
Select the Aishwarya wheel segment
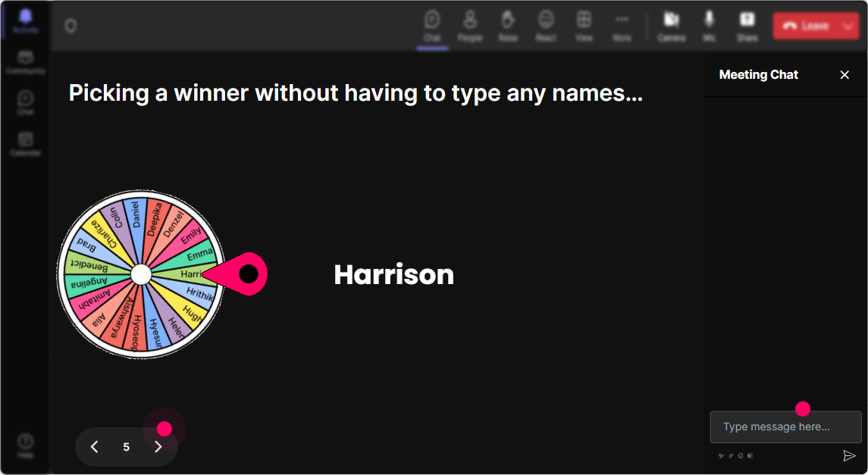tap(120, 320)
